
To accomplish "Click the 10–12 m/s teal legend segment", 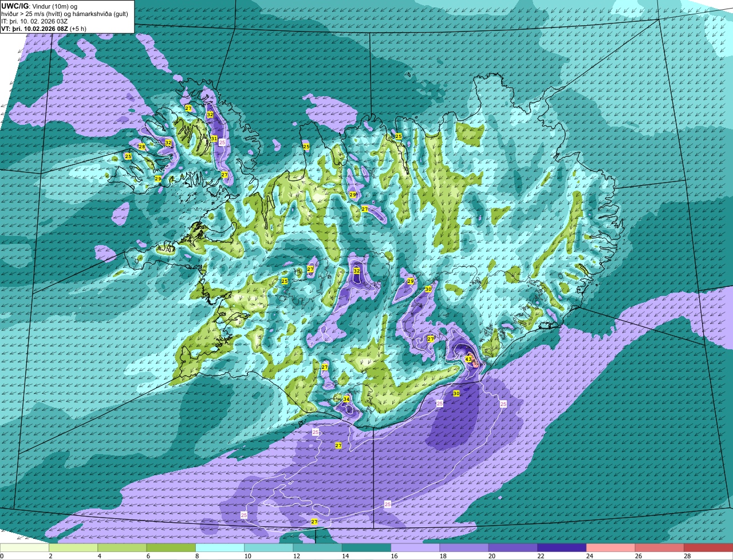I will (x=269, y=548).
